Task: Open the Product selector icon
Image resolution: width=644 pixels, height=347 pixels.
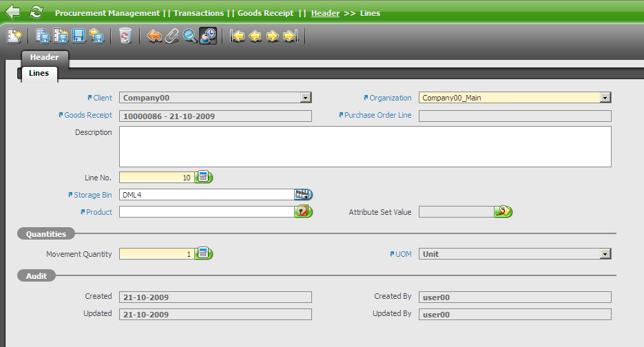Action: (304, 212)
